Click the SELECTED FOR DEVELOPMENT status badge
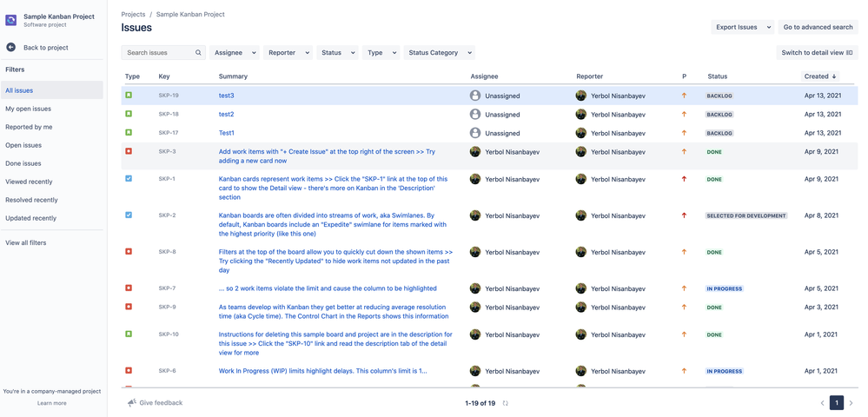Screen dimensions: 868x417 [x=746, y=215]
